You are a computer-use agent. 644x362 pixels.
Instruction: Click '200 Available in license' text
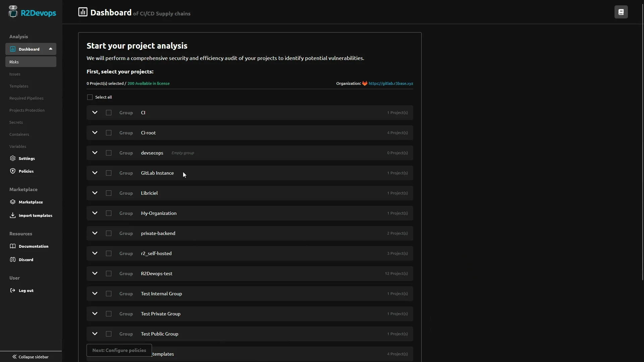(148, 83)
